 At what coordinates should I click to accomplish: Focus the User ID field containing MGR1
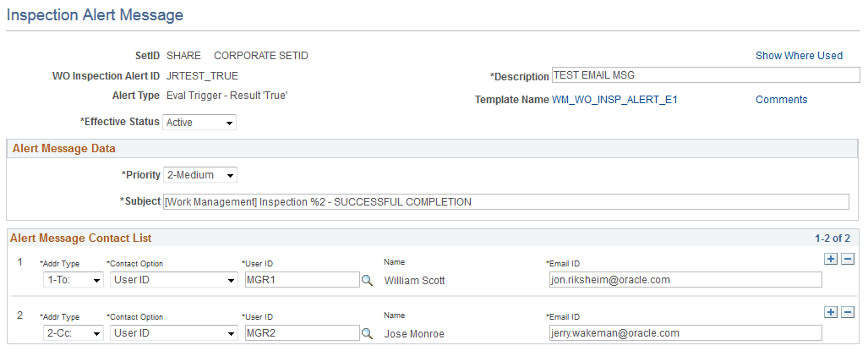coord(302,281)
